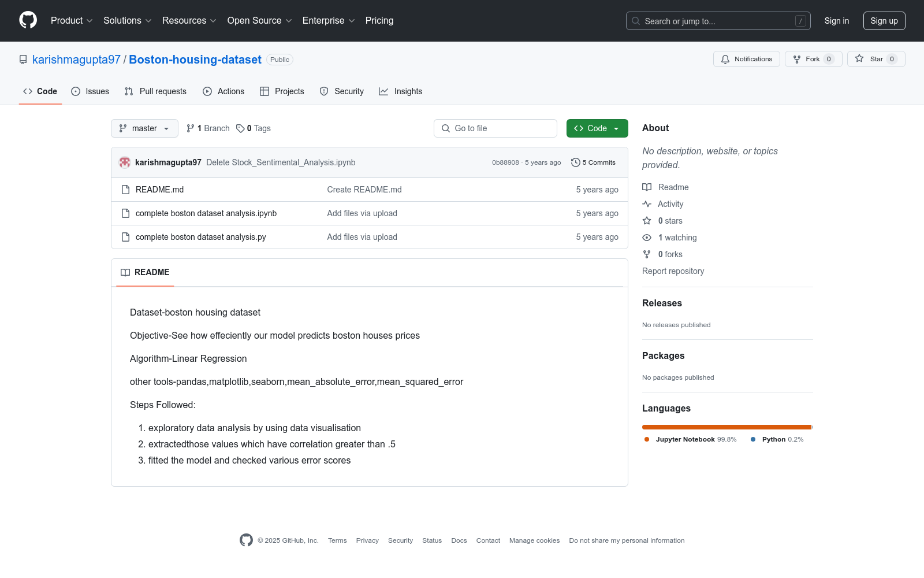The width and height of the screenshot is (924, 578).
Task: Click the file icon beside README.md
Action: (x=125, y=190)
